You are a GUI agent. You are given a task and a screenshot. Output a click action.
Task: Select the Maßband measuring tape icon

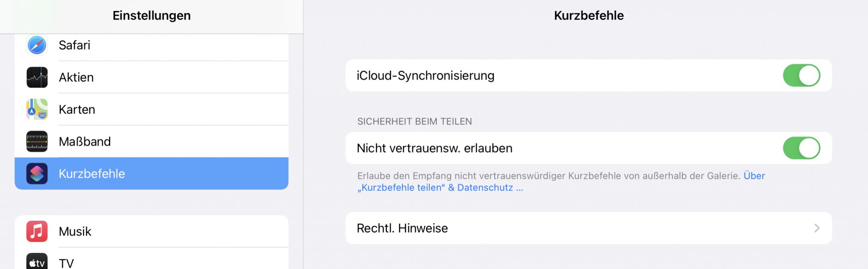tap(37, 141)
